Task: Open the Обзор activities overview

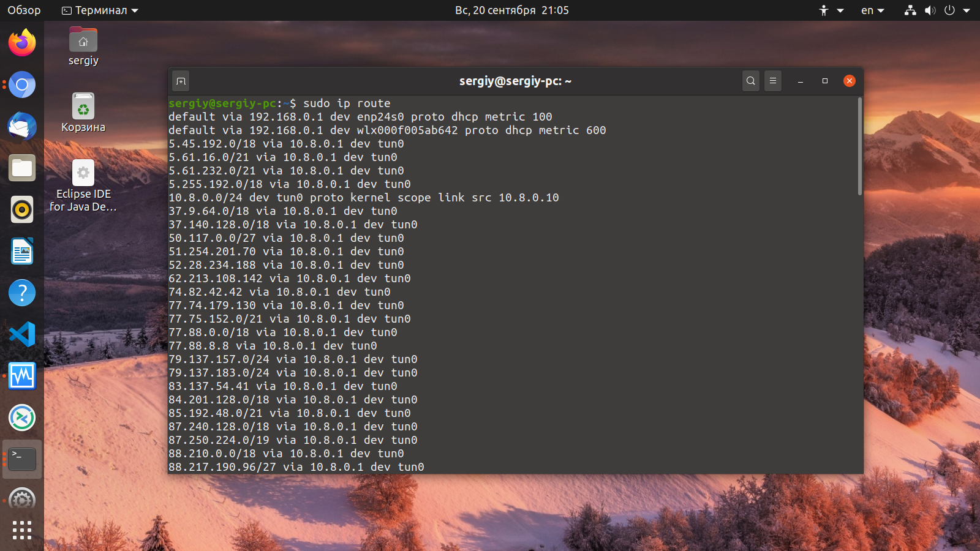Action: coord(24,10)
